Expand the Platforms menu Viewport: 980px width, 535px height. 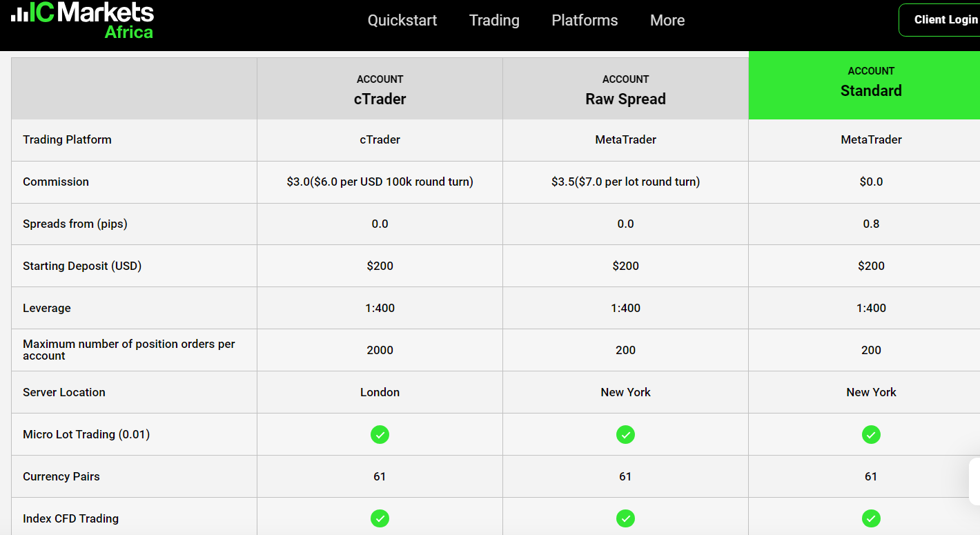pyautogui.click(x=585, y=20)
